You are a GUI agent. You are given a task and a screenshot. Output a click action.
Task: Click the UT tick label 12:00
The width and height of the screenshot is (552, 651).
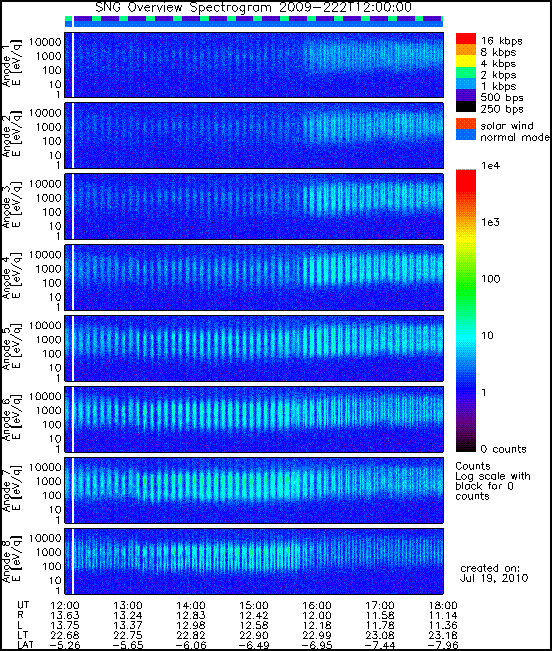click(65, 605)
